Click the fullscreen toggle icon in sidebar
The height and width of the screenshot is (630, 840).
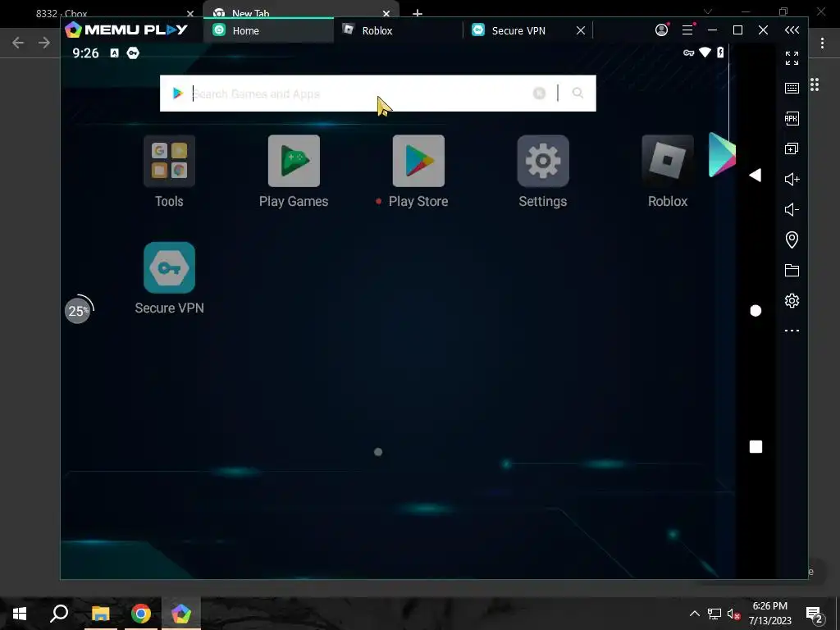(x=792, y=58)
